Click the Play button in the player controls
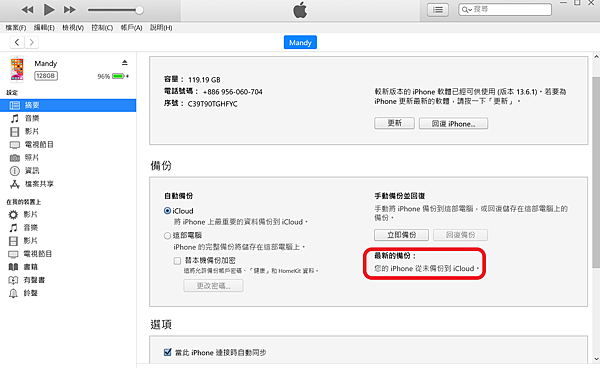 [49, 10]
